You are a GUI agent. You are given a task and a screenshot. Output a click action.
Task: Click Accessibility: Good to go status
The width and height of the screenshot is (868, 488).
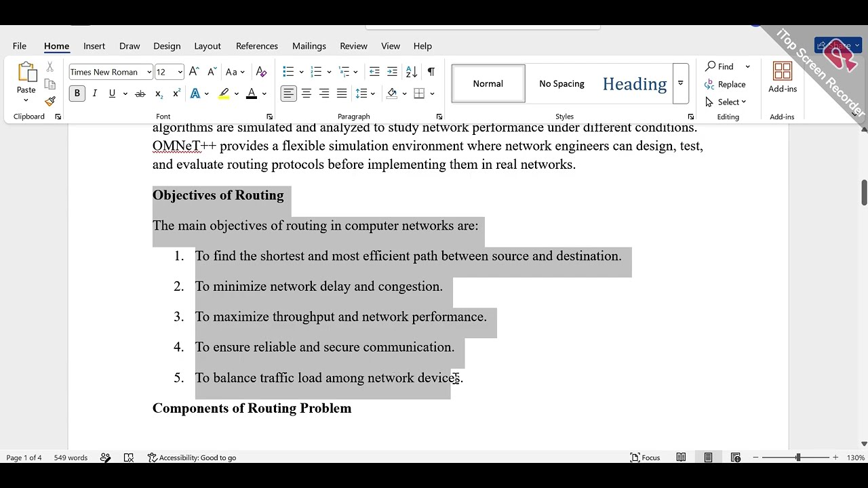pos(192,457)
